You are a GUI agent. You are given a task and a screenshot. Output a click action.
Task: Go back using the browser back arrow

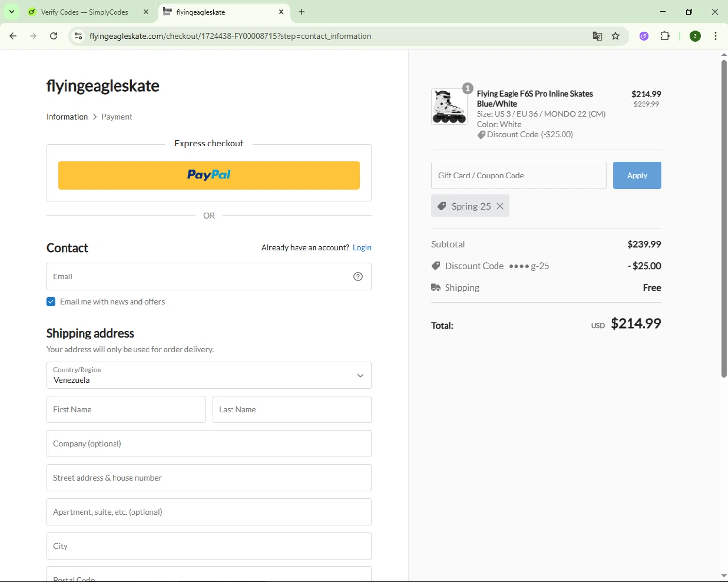coord(13,36)
